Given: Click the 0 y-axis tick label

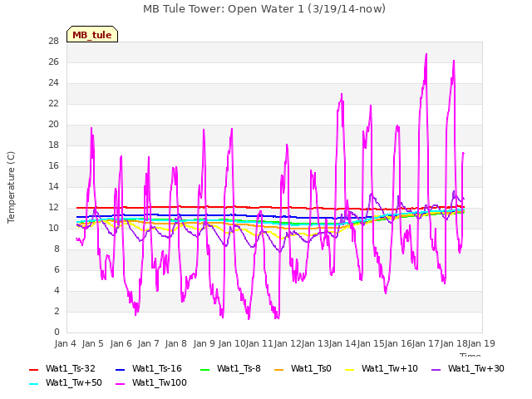Looking at the screenshot, I should (x=57, y=332).
